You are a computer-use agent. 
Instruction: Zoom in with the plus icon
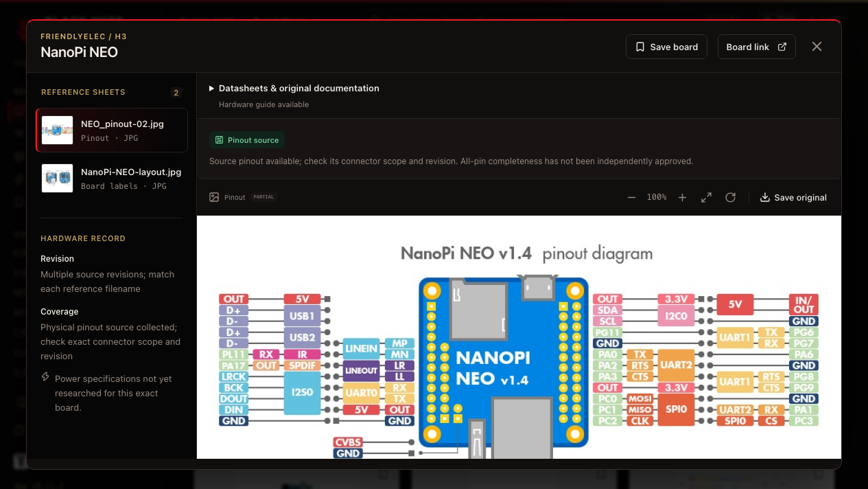point(682,197)
